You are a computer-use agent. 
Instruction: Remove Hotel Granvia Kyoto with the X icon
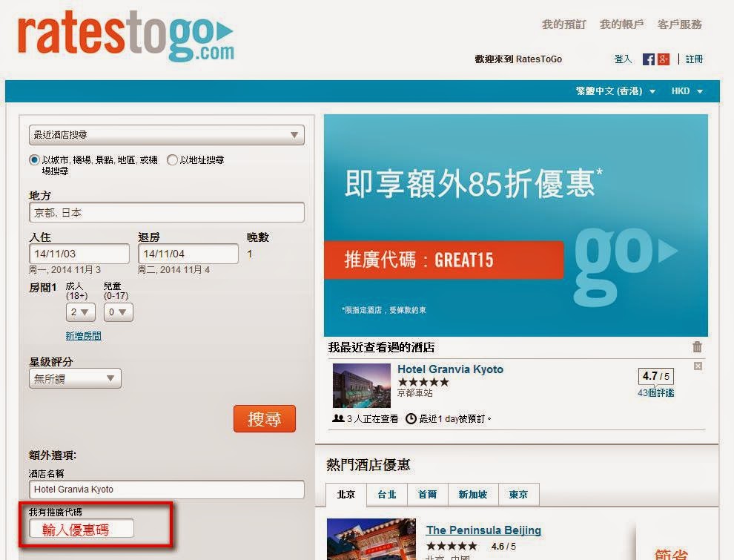click(x=698, y=366)
